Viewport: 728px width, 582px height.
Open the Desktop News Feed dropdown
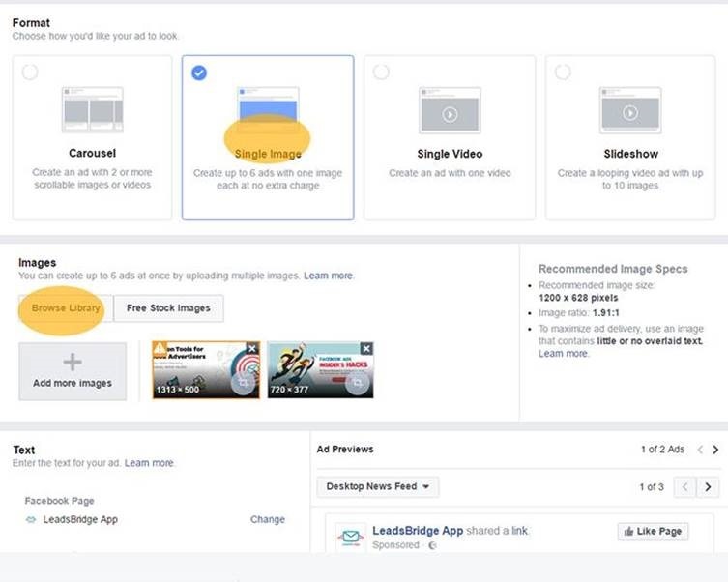[378, 486]
